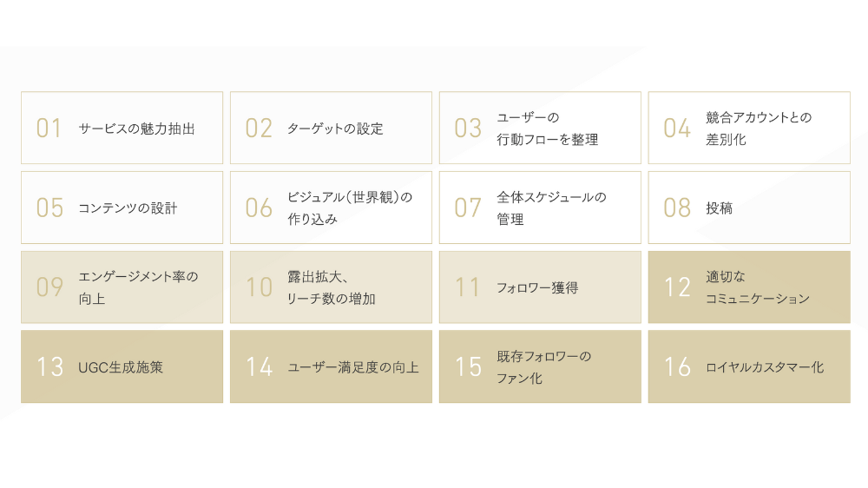The height and width of the screenshot is (488, 868).
Task: Click the ロイヤルカスタマー化 card
Action: (x=749, y=367)
